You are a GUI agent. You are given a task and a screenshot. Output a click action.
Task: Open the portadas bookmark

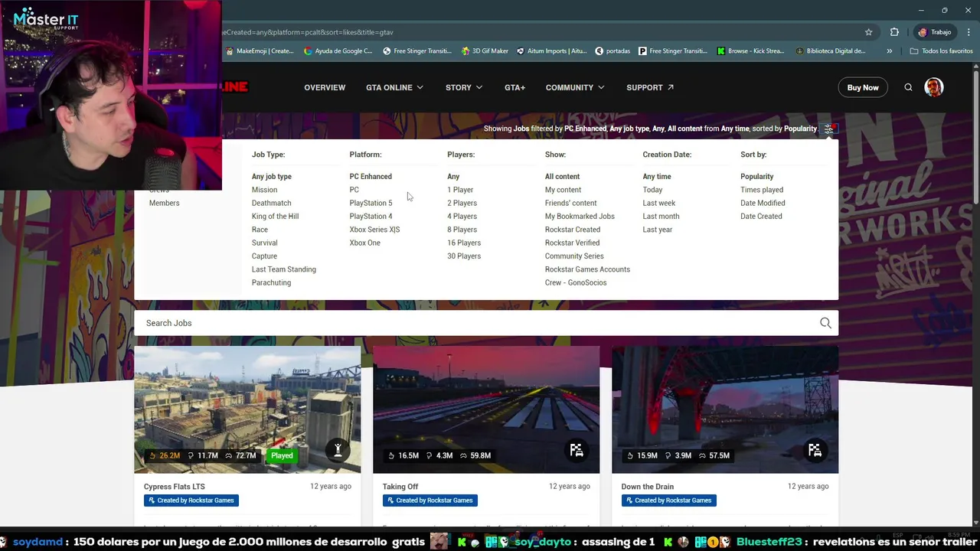tap(612, 51)
